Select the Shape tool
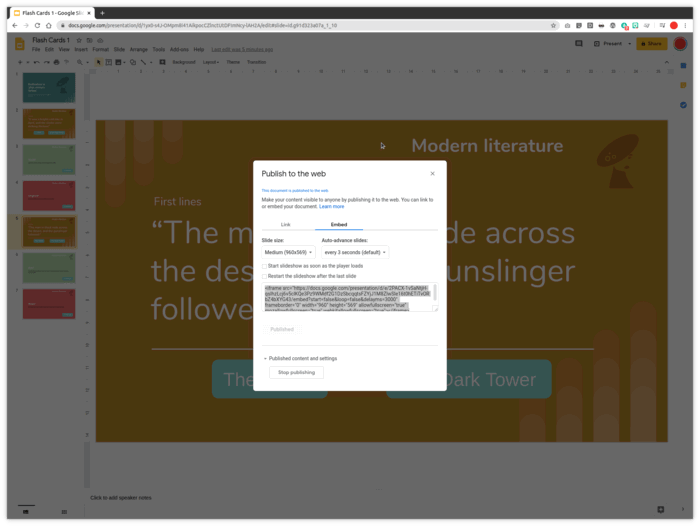 tap(133, 63)
